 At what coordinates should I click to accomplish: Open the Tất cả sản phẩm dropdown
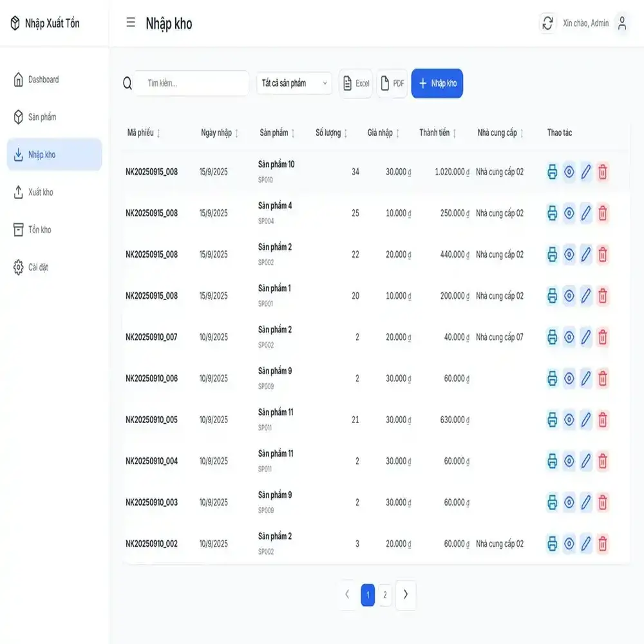point(294,83)
